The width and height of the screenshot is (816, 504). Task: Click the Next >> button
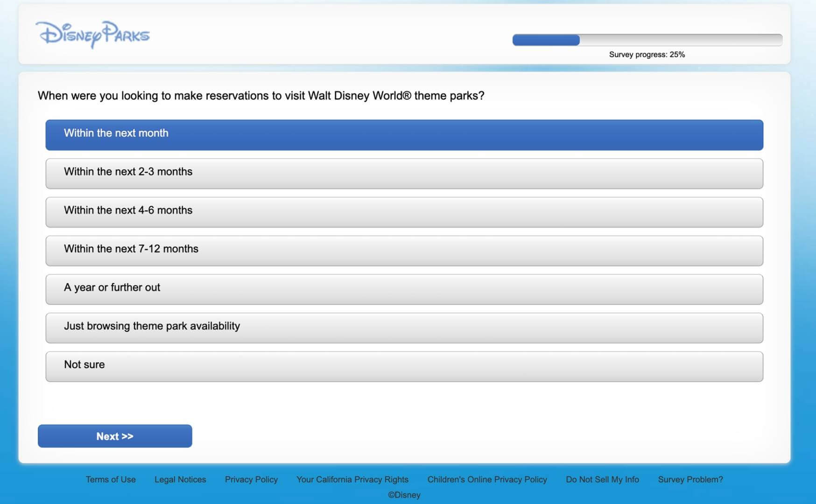tap(115, 436)
